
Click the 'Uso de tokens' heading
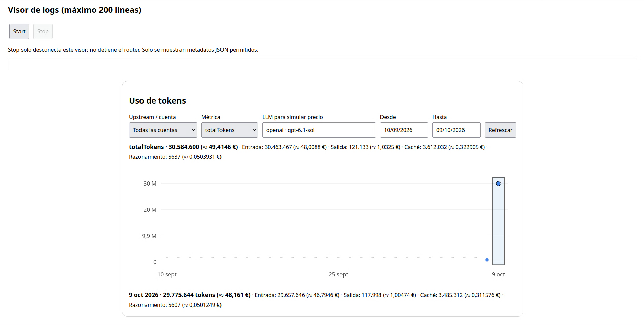tap(157, 101)
